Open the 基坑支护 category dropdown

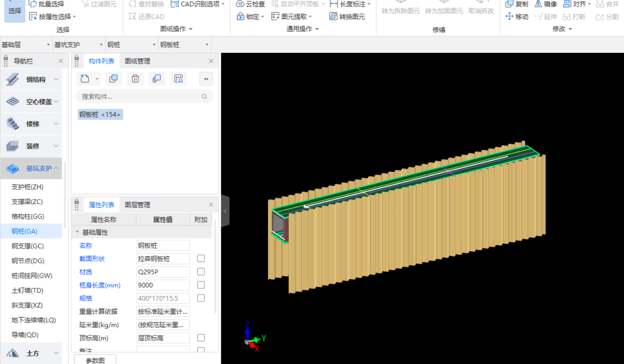(x=79, y=44)
